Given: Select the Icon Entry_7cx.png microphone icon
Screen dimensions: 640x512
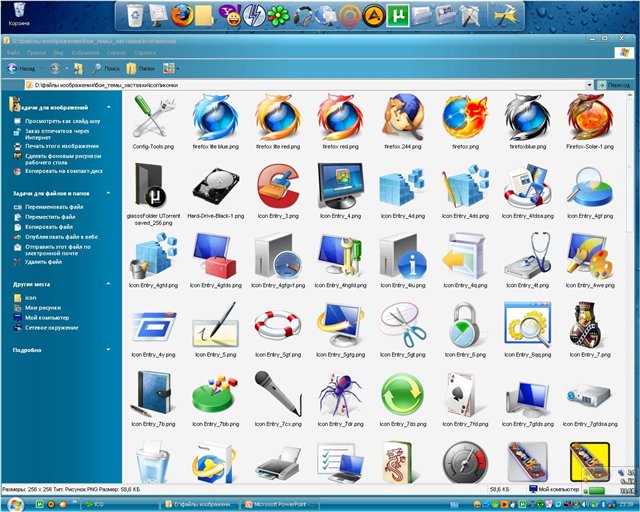Looking at the screenshot, I should click(278, 393).
